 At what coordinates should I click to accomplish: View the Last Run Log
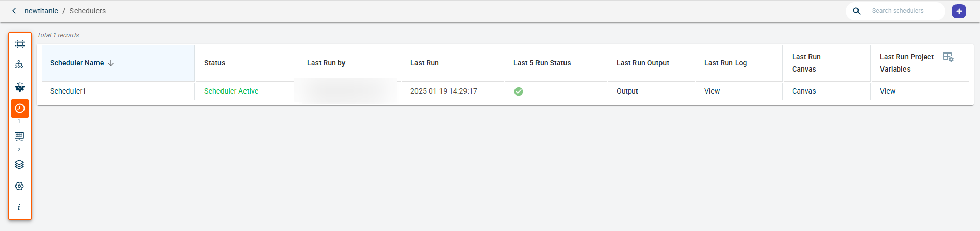coord(712,91)
